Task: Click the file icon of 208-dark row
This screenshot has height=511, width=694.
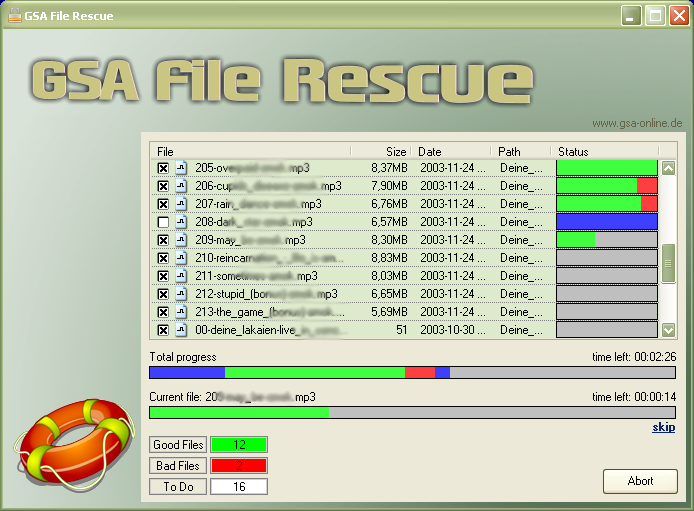Action: click(181, 222)
